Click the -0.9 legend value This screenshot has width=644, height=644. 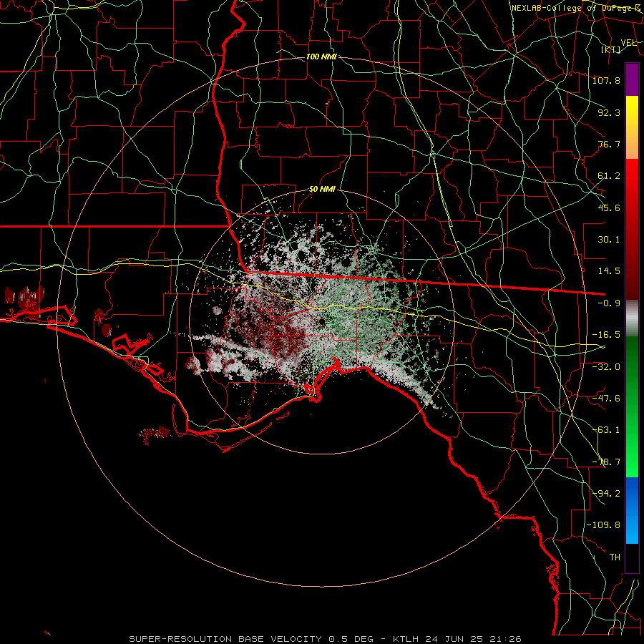coord(609,303)
